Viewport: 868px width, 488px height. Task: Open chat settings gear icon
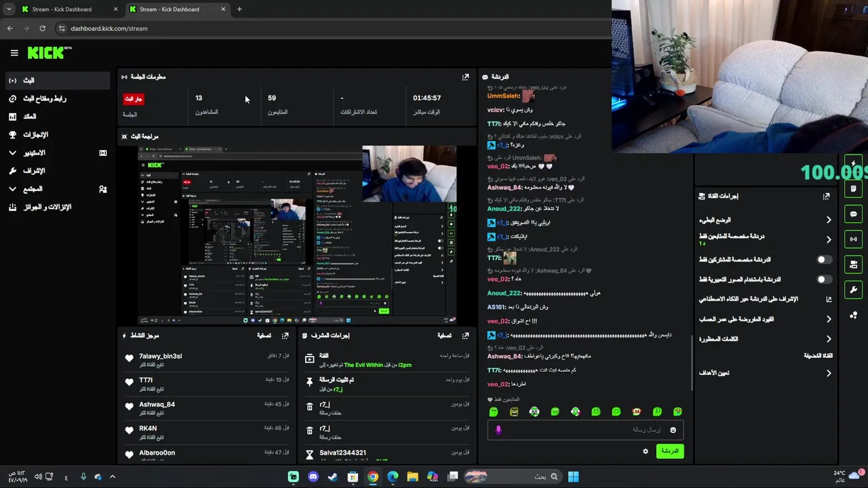coord(646,451)
